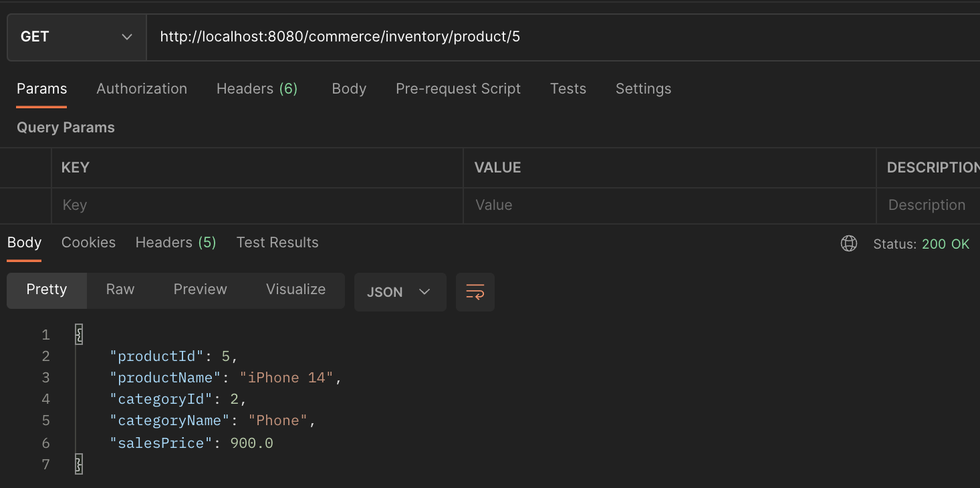This screenshot has width=980, height=488.
Task: Click the wrap-lines formatting icon beside JSON
Action: pos(475,291)
